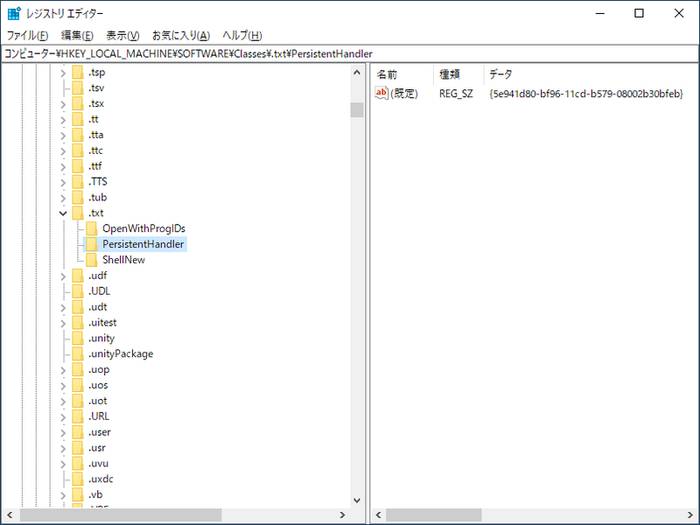Click the データ column header
Image resolution: width=700 pixels, height=525 pixels.
click(500, 75)
